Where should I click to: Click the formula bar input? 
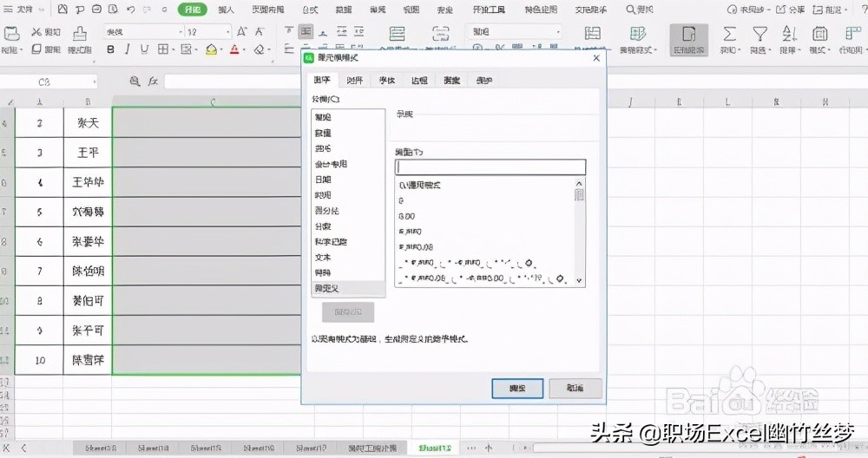tap(233, 82)
